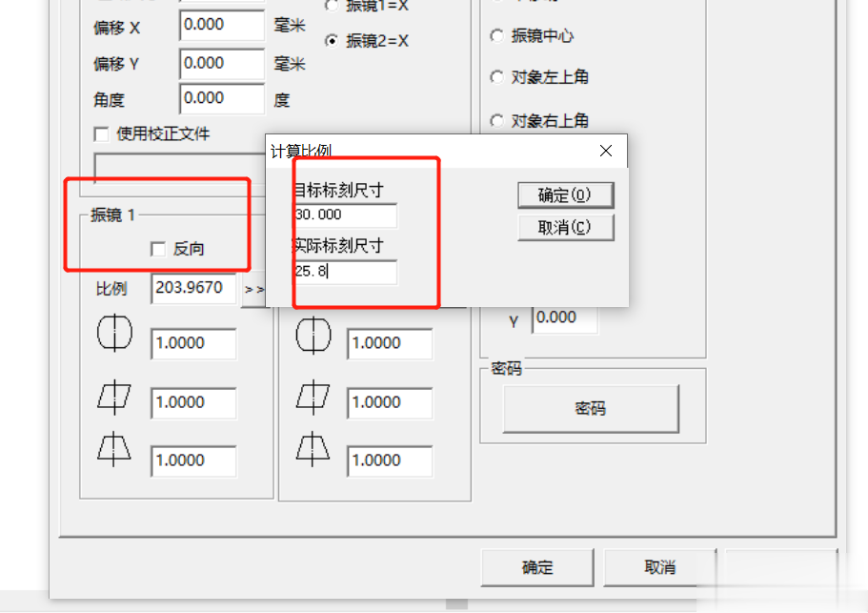The image size is (868, 613).
Task: Choose the 对象左上角 radio option
Action: pos(496,77)
